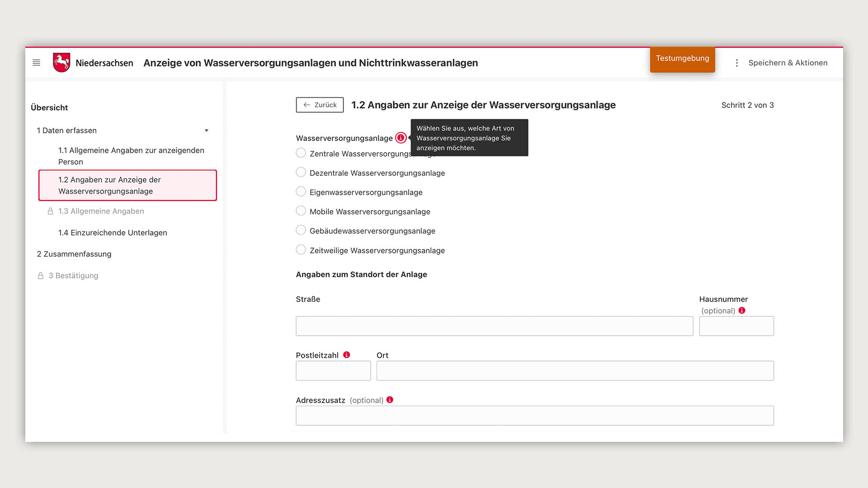Open the hamburger menu icon

tap(36, 63)
